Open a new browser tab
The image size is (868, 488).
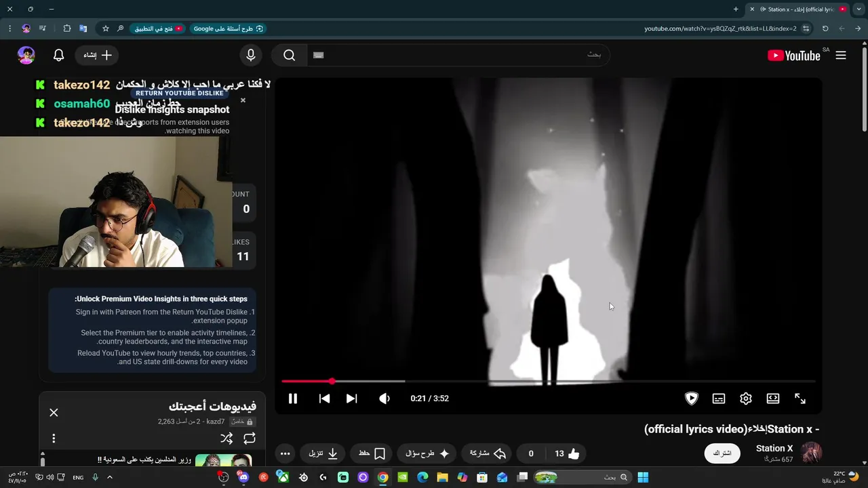click(x=736, y=9)
